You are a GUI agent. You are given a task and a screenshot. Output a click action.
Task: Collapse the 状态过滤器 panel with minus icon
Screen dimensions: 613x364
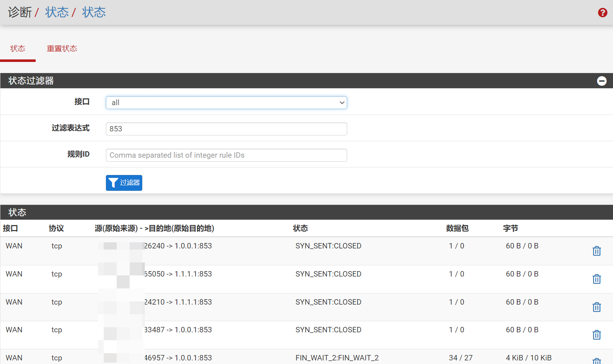click(x=601, y=81)
